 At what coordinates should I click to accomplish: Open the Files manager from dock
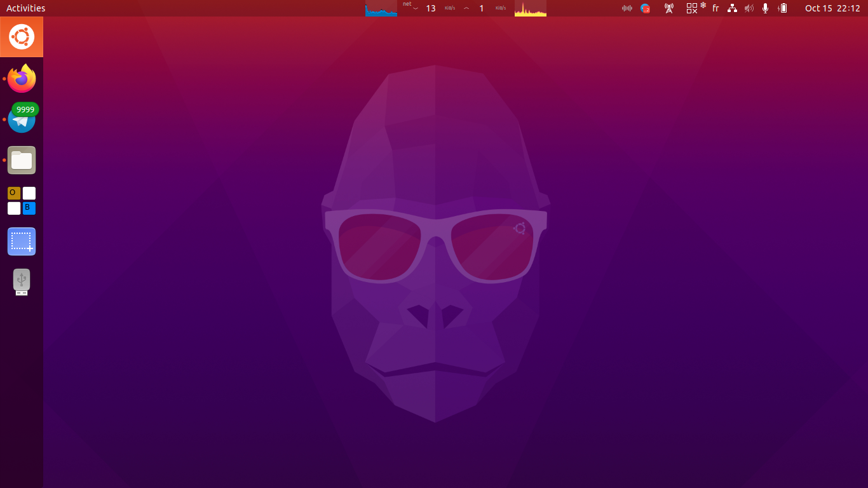22,160
